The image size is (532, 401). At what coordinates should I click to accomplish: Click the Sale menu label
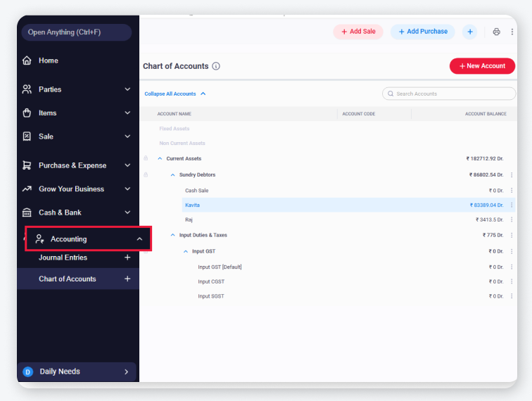tap(46, 136)
